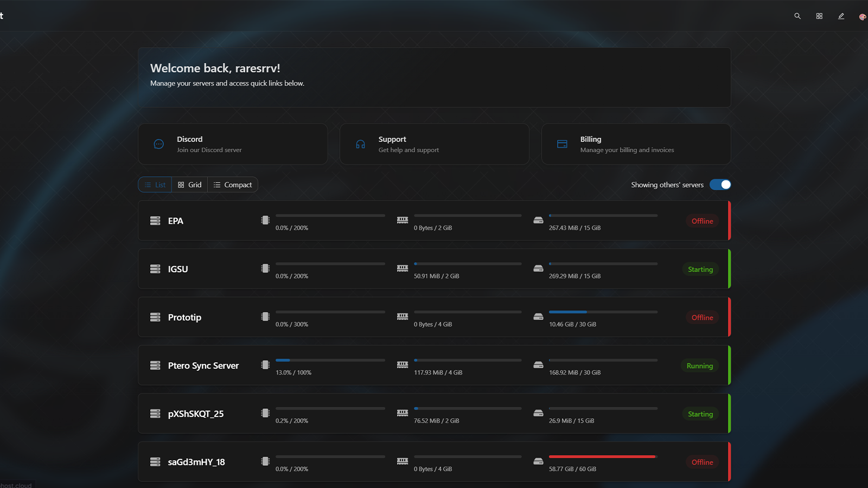Open the Support quick link card

tap(435, 144)
